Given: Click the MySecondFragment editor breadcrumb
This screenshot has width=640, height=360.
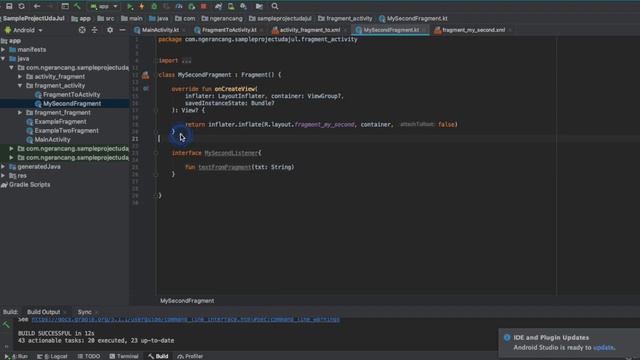Looking at the screenshot, I should (187, 301).
